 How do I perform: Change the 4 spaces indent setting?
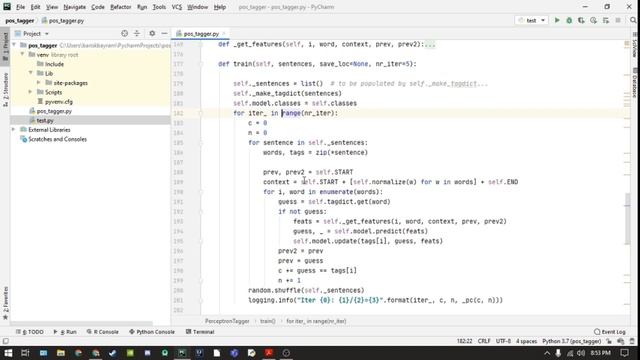527,341
